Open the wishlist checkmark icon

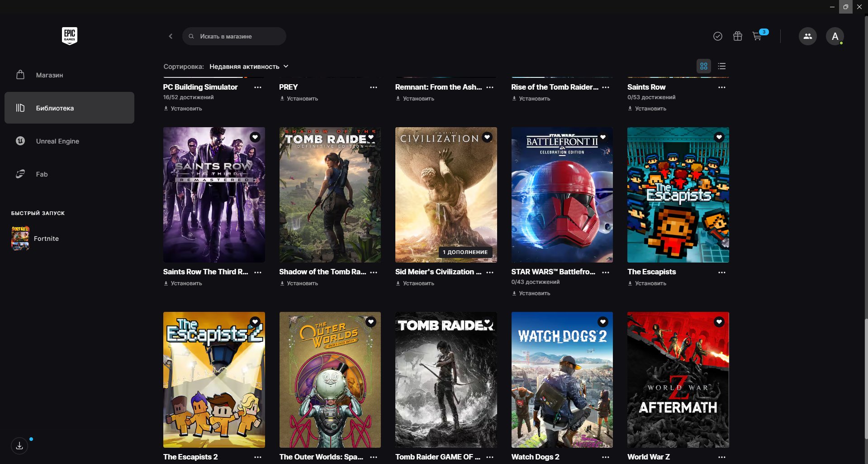click(x=717, y=36)
